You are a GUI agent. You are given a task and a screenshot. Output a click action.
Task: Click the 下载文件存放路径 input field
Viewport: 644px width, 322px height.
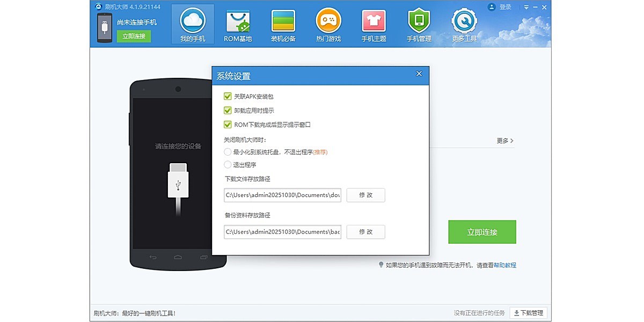(x=283, y=195)
